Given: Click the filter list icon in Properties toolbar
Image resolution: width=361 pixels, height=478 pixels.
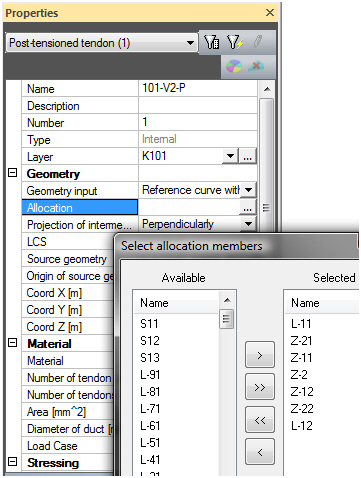Looking at the screenshot, I should pos(212,42).
